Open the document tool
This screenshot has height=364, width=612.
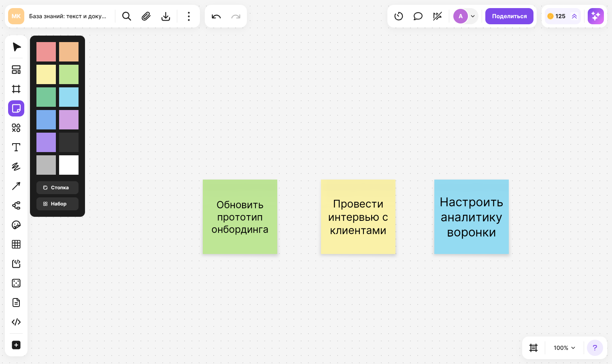(16, 303)
